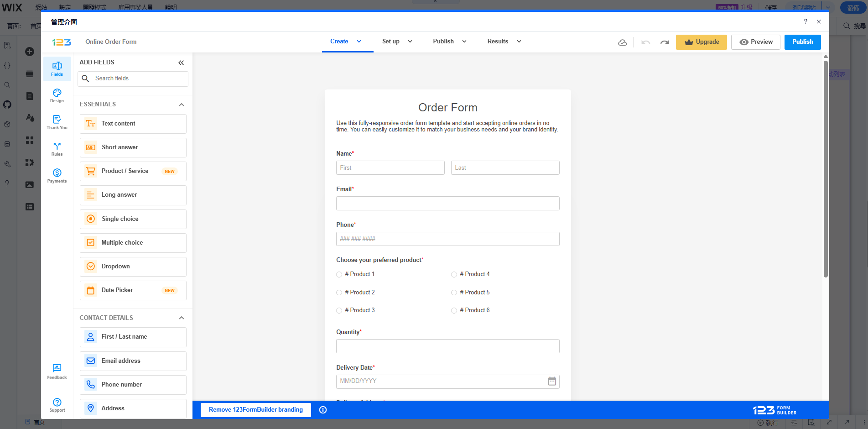Click the cloud save status icon
This screenshot has width=868, height=429.
[622, 42]
